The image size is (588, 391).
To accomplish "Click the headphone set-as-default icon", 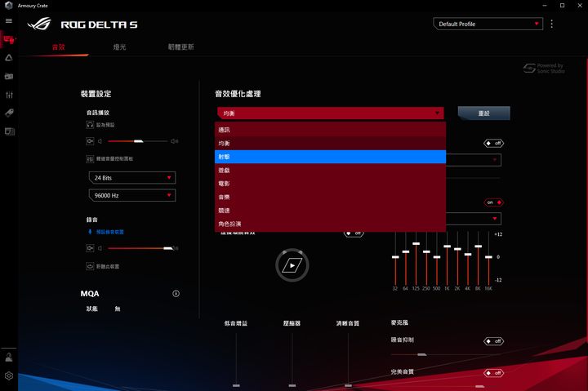I will (90, 125).
